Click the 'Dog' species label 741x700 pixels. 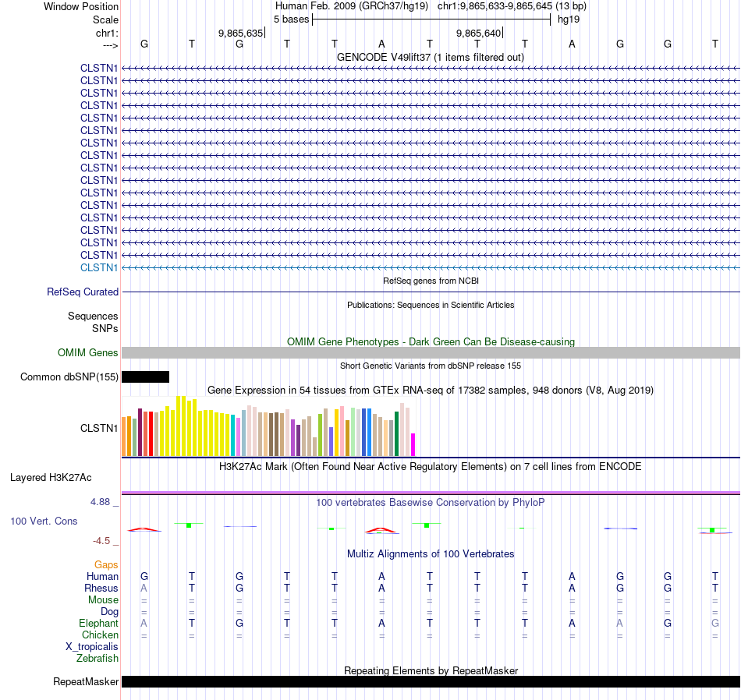(x=109, y=612)
